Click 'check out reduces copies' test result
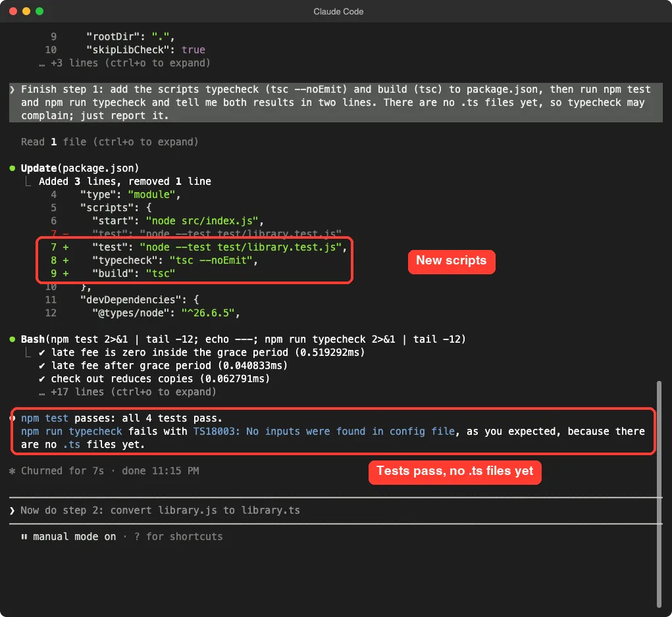 click(x=154, y=379)
